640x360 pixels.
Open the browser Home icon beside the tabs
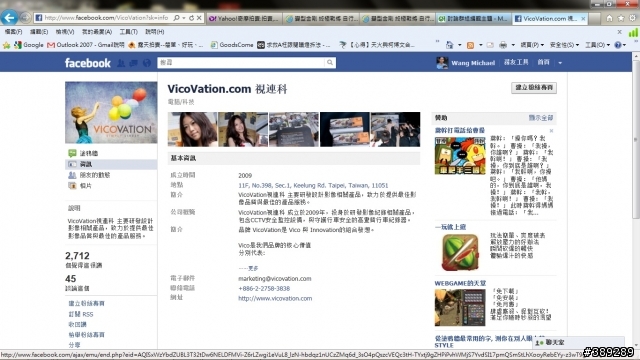(x=609, y=18)
